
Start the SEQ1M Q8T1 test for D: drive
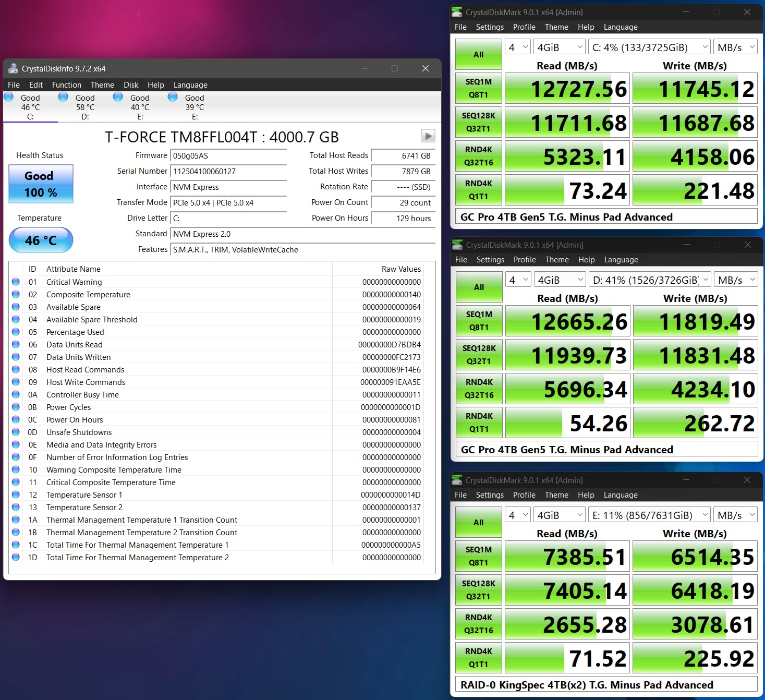click(479, 321)
